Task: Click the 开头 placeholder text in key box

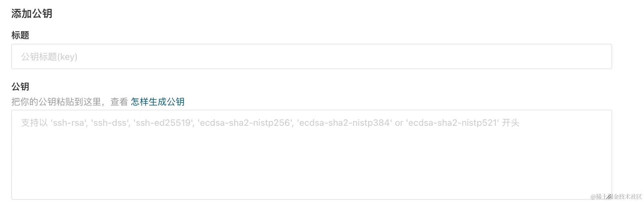Action: click(x=511, y=123)
